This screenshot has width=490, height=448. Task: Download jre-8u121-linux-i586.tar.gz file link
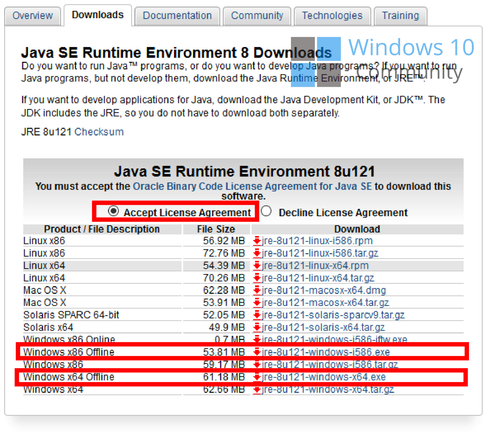click(320, 253)
